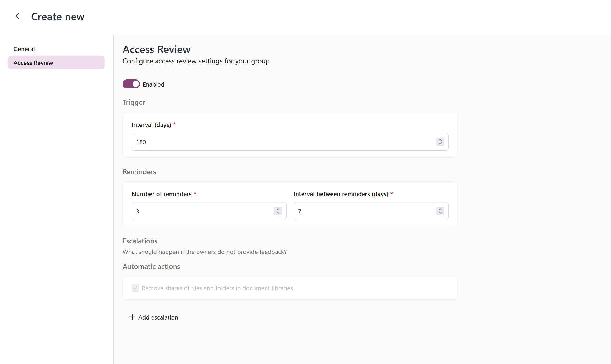
Task: Click the Access Review page title
Action: coord(157,49)
